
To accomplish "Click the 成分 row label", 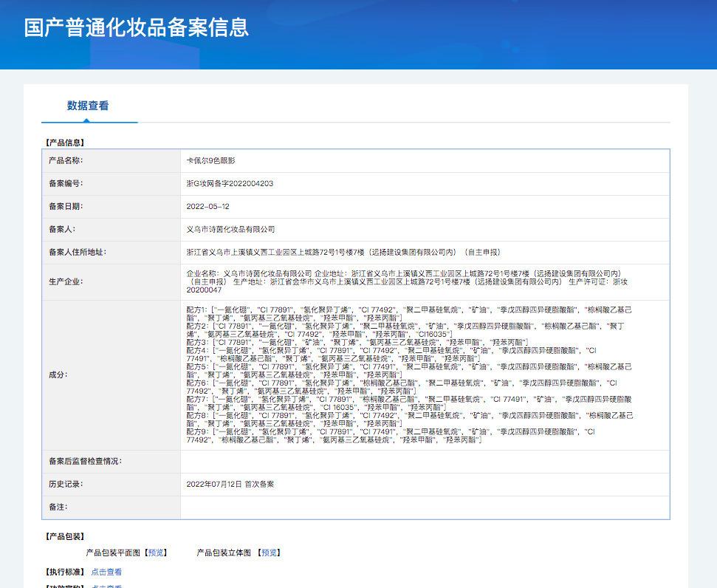I will point(58,375).
